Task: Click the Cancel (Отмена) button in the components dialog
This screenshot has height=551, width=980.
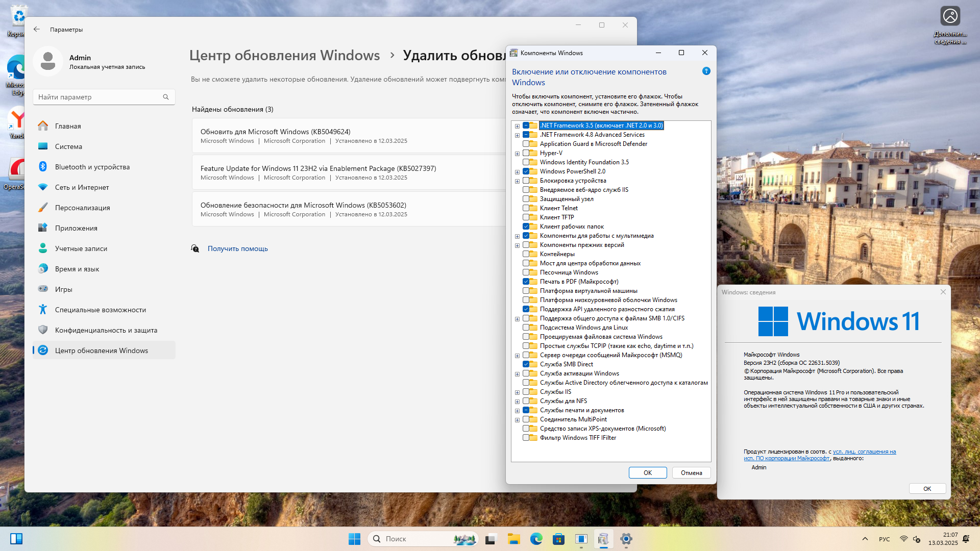Action: pyautogui.click(x=691, y=473)
